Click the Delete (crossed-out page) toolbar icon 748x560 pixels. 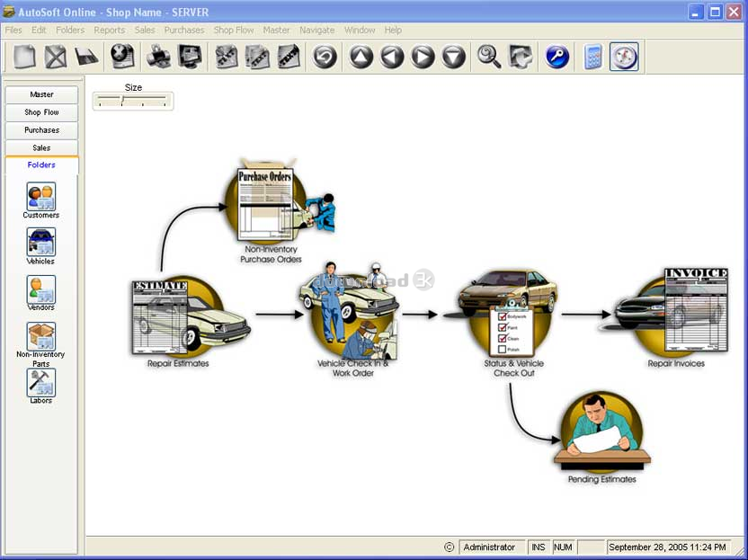56,57
